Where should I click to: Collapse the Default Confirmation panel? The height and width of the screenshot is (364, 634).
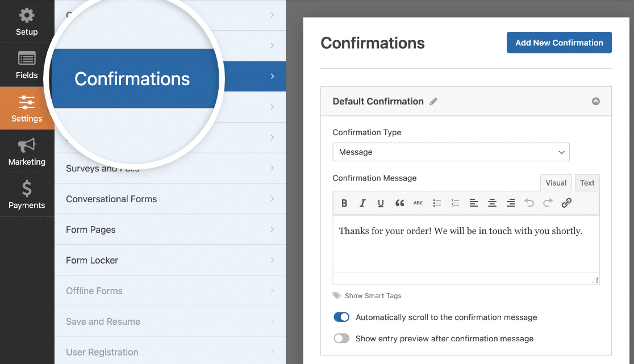tap(595, 102)
